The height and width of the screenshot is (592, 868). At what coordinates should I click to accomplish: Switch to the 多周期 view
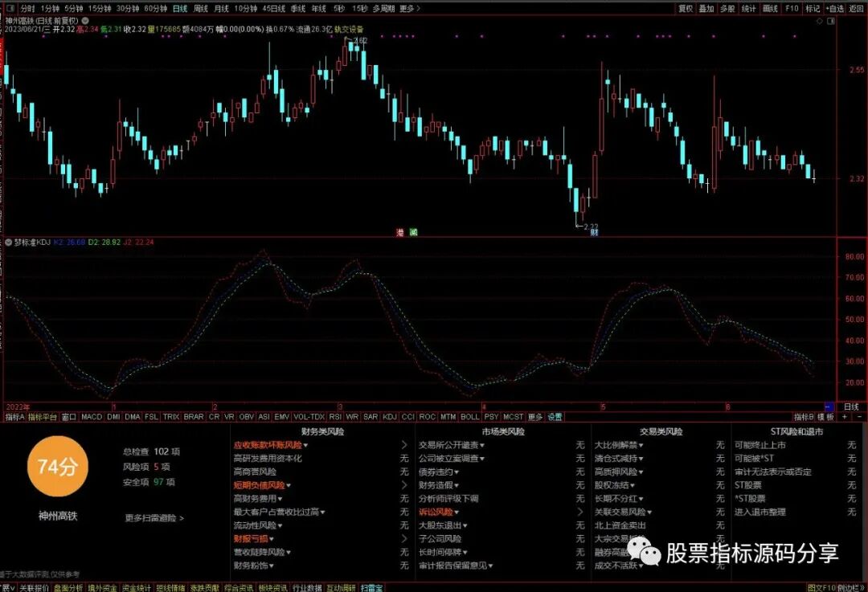(x=383, y=8)
